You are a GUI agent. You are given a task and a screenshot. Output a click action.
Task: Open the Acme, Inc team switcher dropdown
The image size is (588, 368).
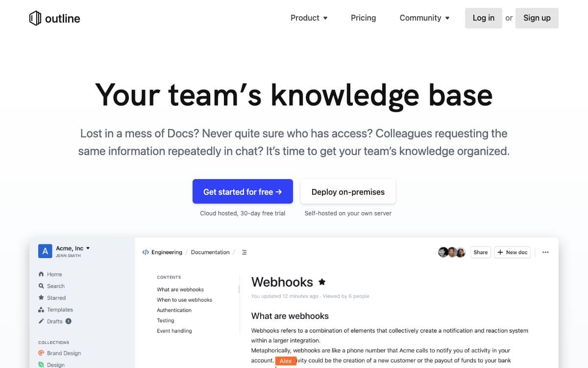pos(73,248)
